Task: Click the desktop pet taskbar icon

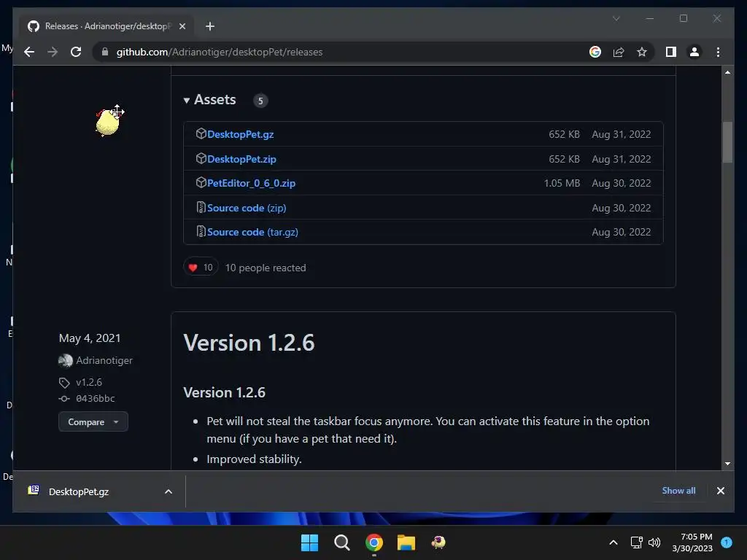Action: pos(438,542)
